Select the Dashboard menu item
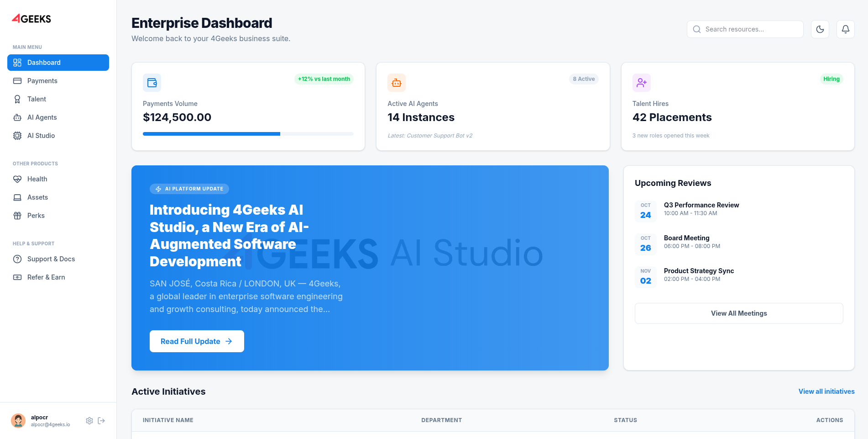This screenshot has height=439, width=868. click(44, 63)
